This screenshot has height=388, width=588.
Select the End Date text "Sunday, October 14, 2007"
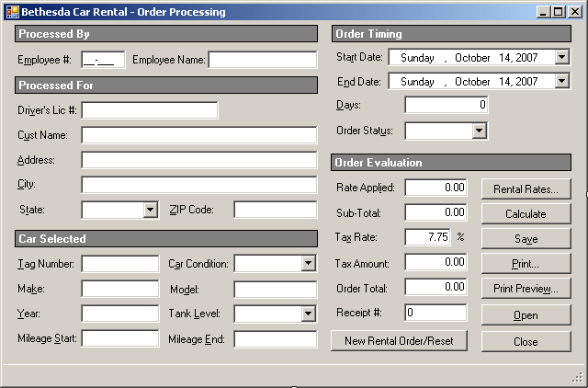(469, 82)
